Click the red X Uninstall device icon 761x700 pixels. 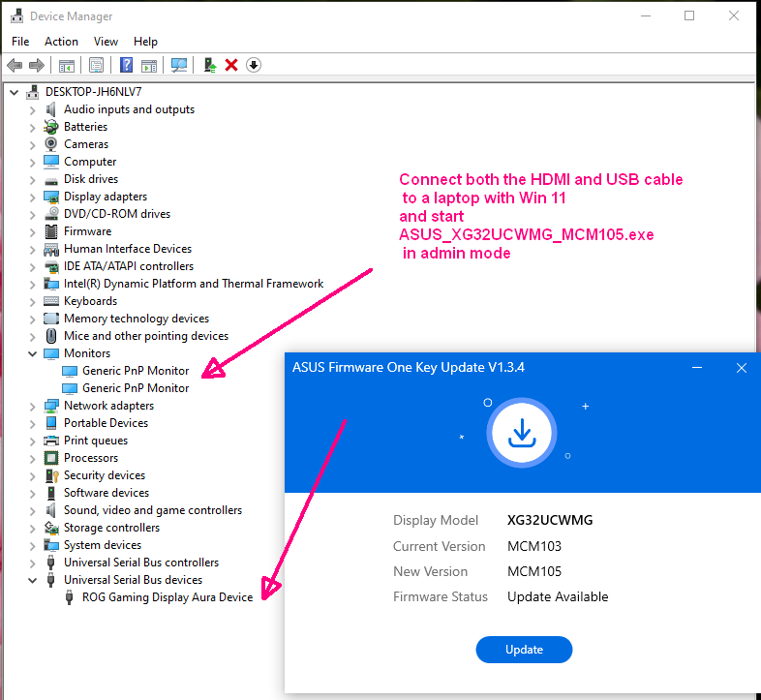point(231,65)
